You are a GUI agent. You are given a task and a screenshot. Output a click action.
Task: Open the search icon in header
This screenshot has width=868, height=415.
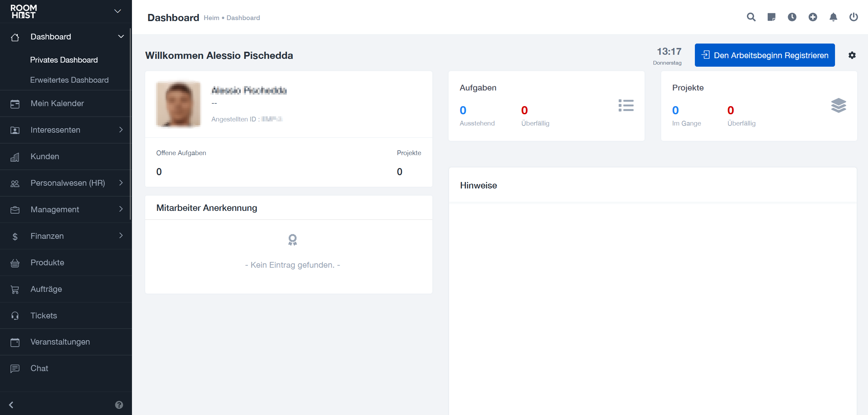click(751, 17)
